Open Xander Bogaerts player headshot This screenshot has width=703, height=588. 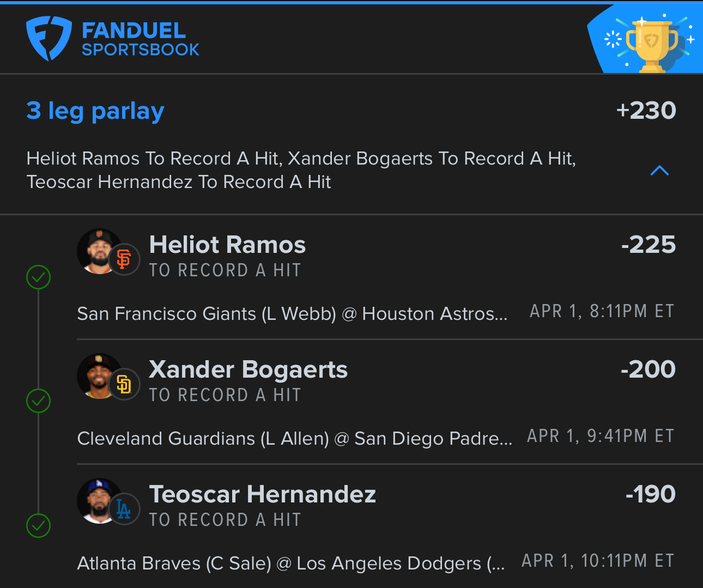point(99,376)
